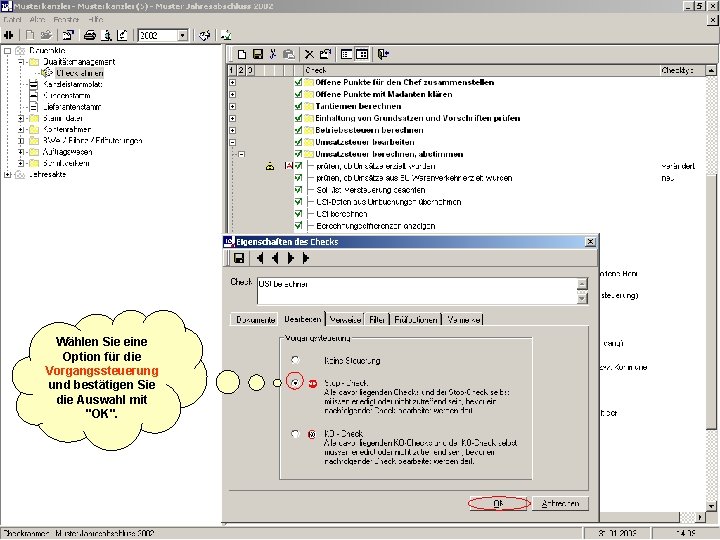This screenshot has height=540, width=720.
Task: Collapse the Qualitätsmanagement tree node
Action: pos(21,62)
